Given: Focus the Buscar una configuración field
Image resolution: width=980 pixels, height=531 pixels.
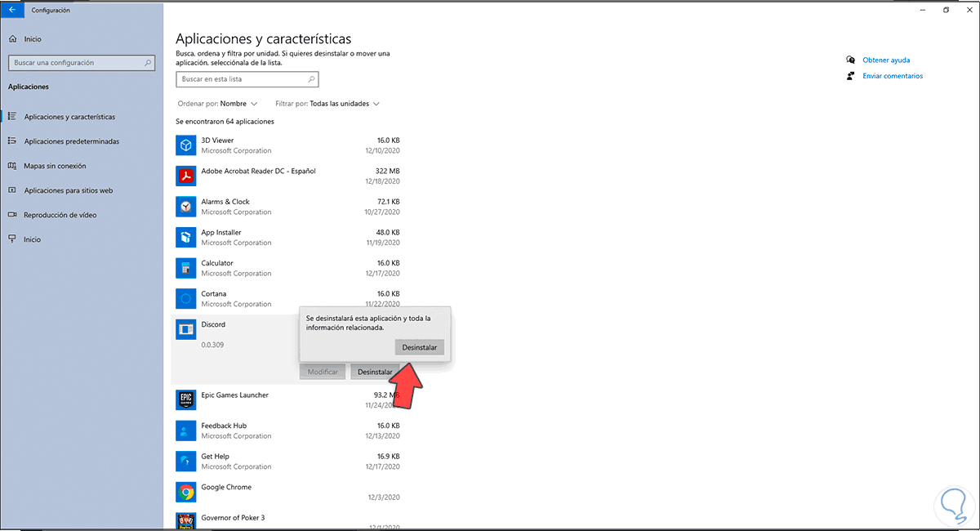Looking at the screenshot, I should (x=82, y=62).
